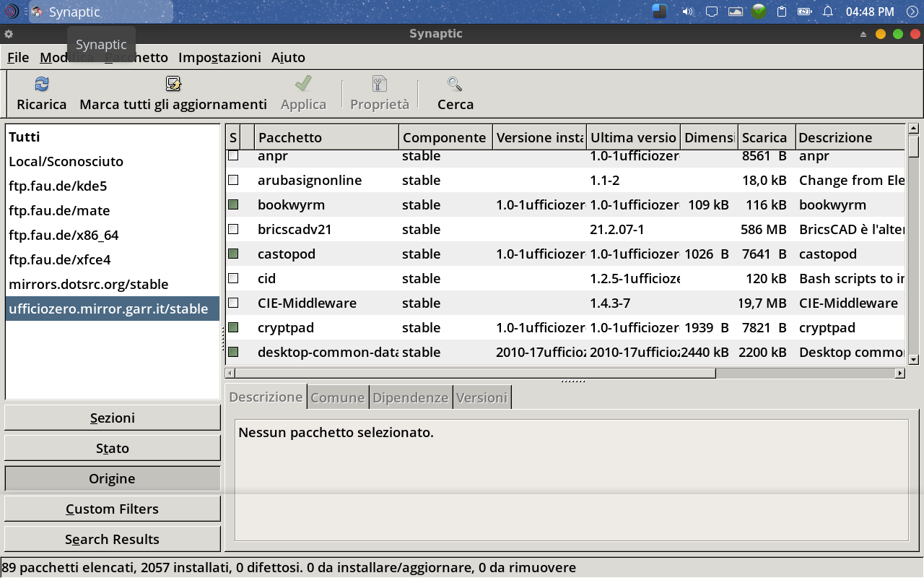
Task: Click the notifications bell icon
Action: coord(828,12)
